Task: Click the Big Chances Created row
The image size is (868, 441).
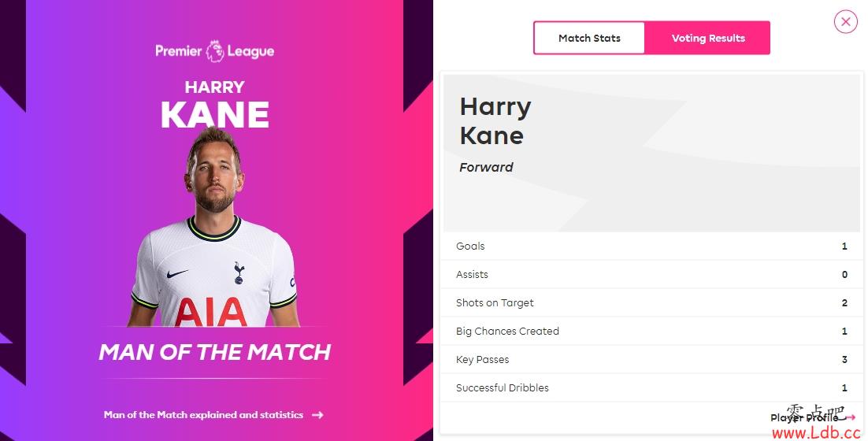Action: [651, 331]
